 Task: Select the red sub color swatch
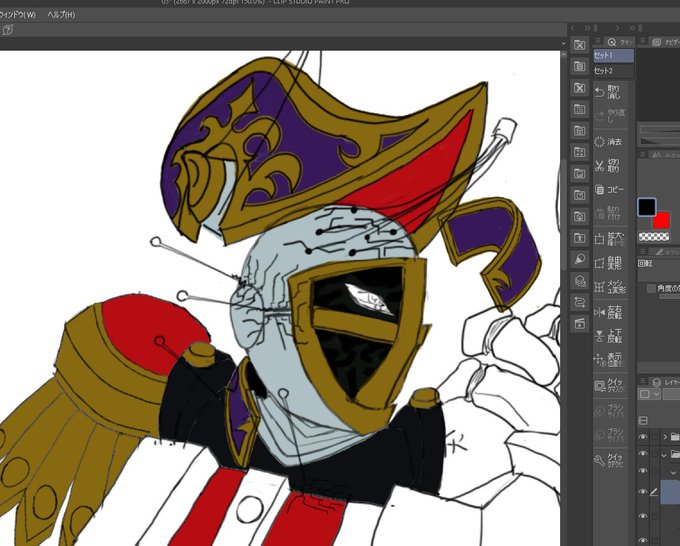click(x=662, y=220)
